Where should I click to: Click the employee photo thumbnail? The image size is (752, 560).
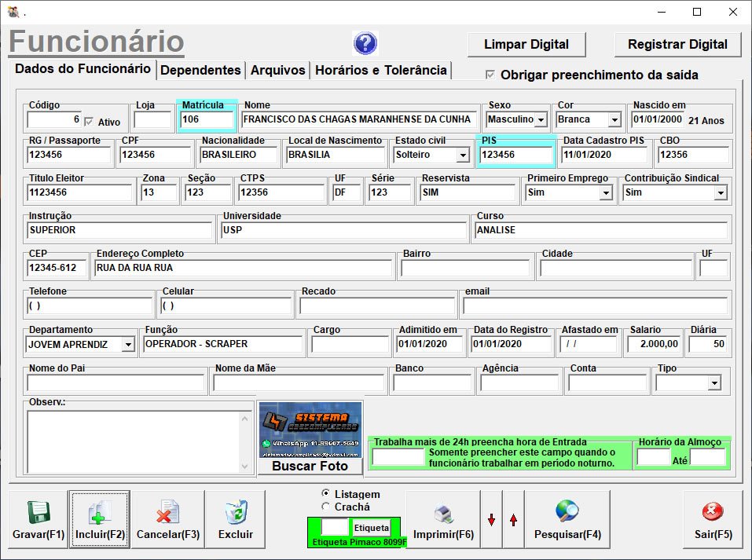pos(310,430)
